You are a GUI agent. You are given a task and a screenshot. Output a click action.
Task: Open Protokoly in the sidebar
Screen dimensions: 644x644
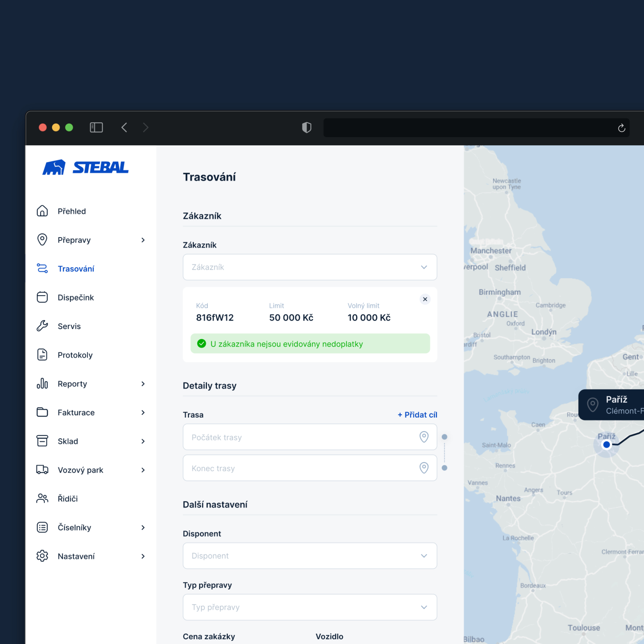pos(75,355)
